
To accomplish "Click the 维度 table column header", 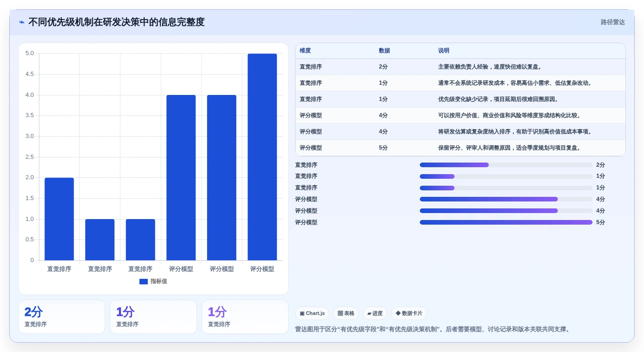I will coord(305,51).
